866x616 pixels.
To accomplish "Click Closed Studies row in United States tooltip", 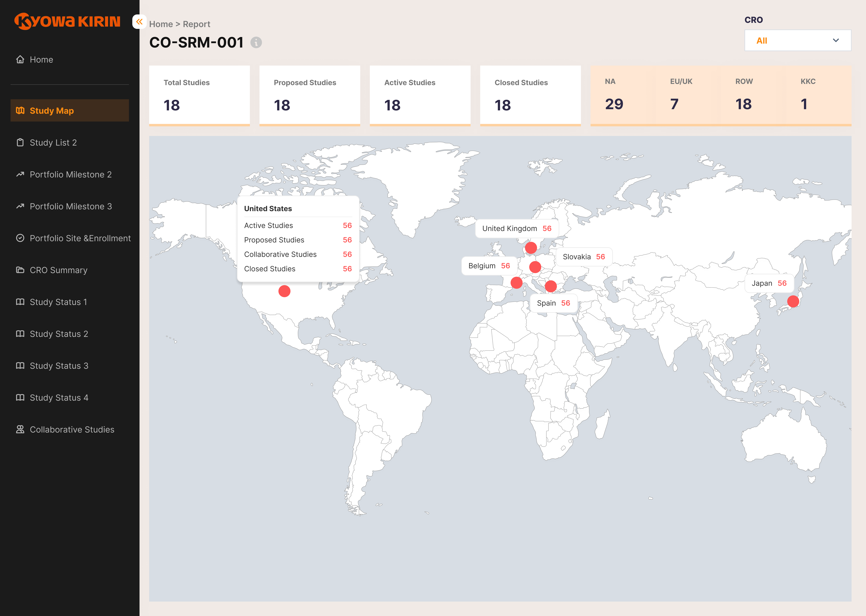I will coord(298,269).
